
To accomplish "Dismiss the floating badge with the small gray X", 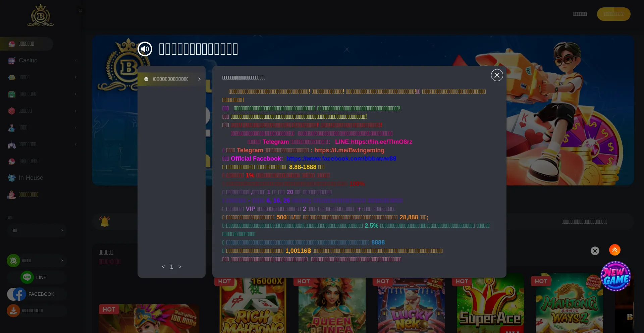I will [595, 251].
